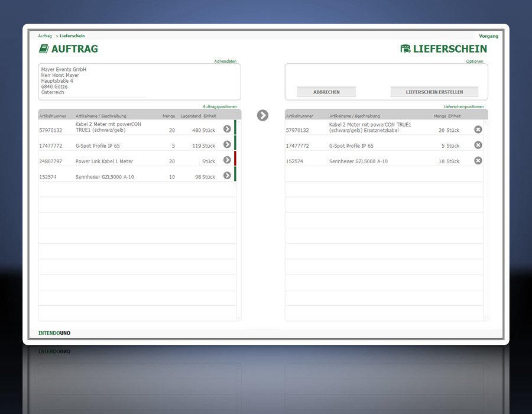Click stock value 480 Stück
Viewport: 532px width, 414px height.
(x=203, y=130)
